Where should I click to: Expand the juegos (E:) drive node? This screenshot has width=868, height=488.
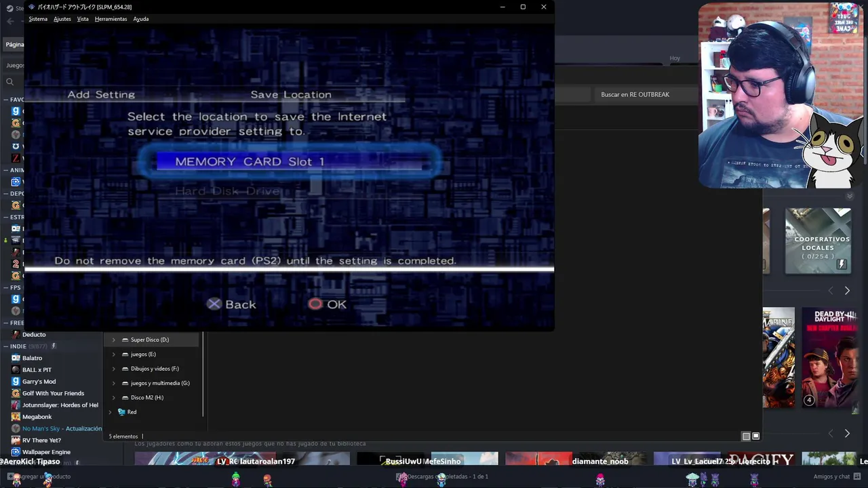(x=113, y=354)
